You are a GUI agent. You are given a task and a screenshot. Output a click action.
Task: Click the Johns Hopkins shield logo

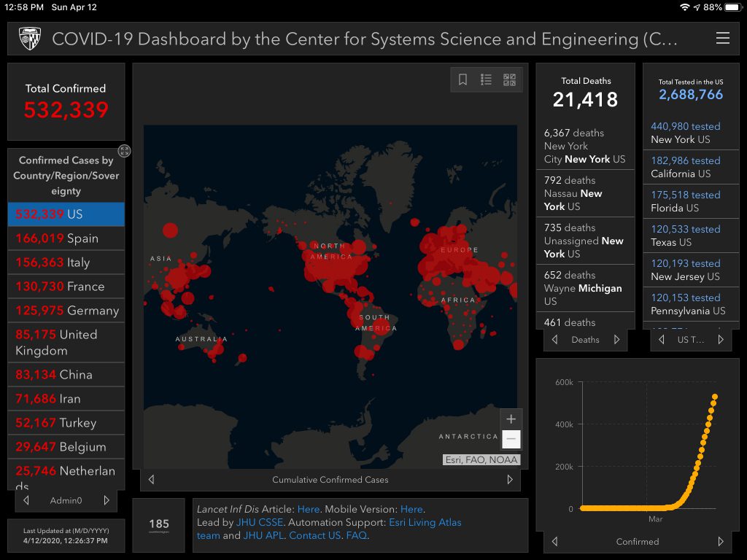click(30, 39)
